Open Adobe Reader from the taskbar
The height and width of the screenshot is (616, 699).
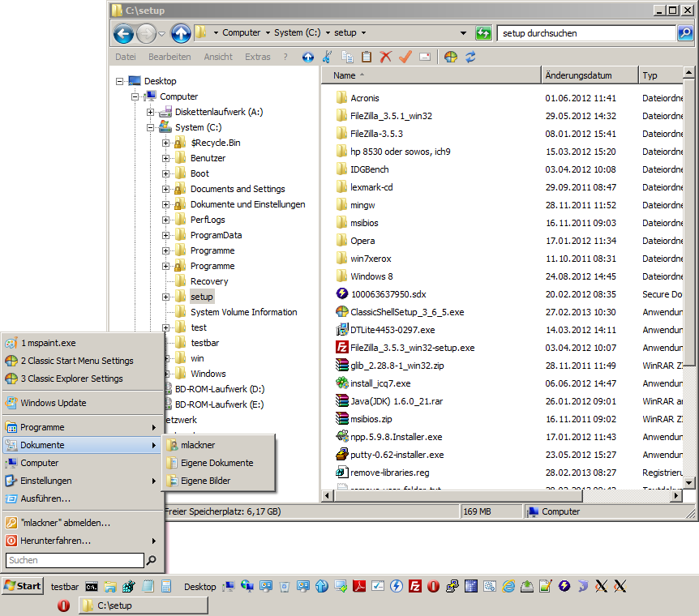pyautogui.click(x=359, y=586)
